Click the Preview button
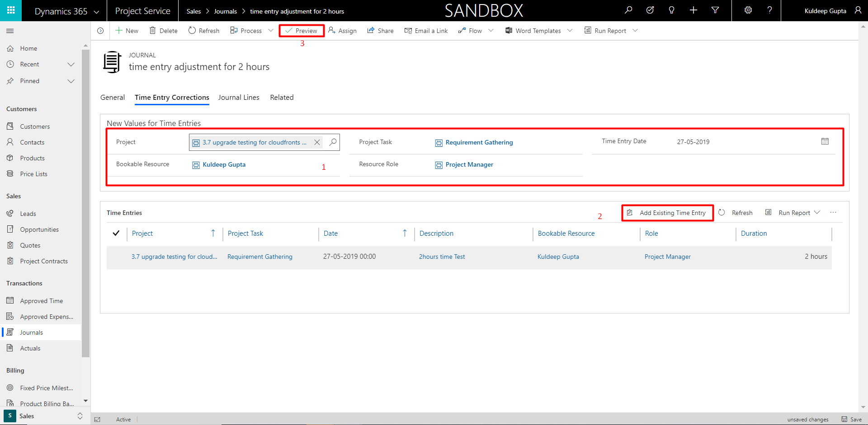The image size is (868, 425). point(302,31)
